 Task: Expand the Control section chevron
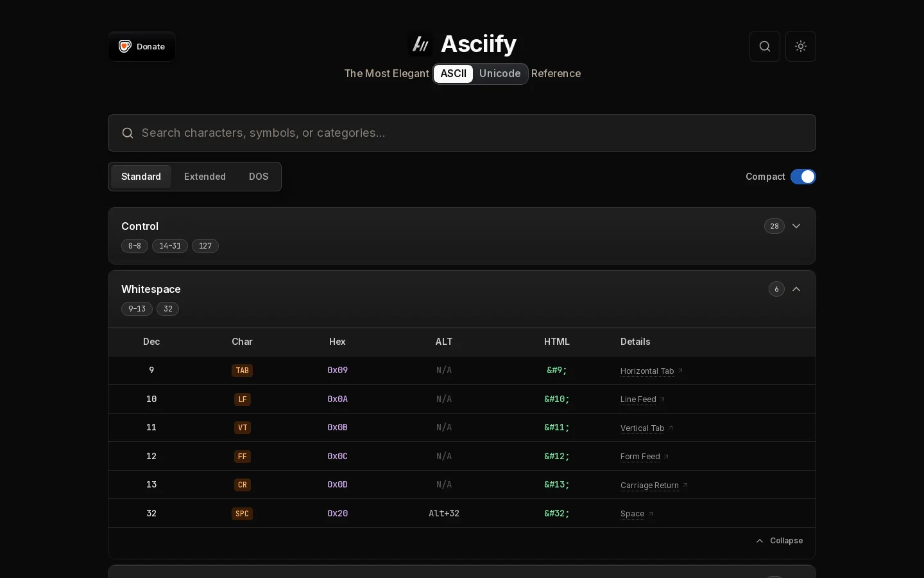pos(796,226)
